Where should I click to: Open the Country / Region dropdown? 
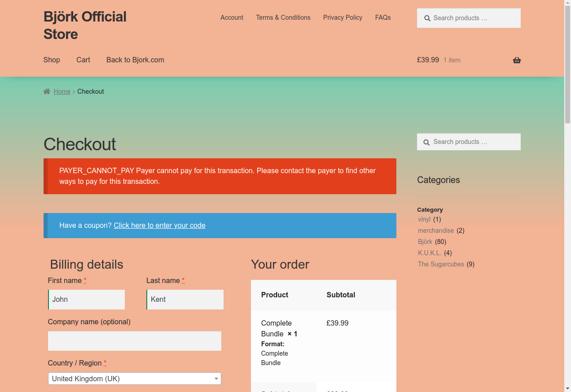pos(130,379)
